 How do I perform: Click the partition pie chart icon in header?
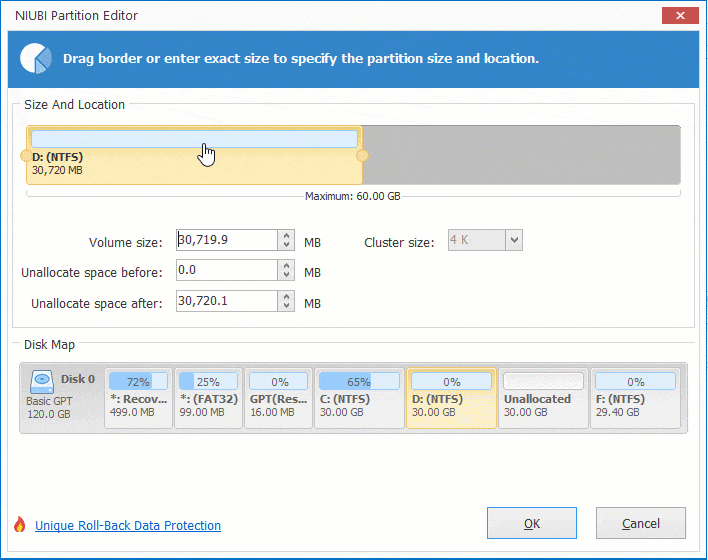pyautogui.click(x=35, y=58)
